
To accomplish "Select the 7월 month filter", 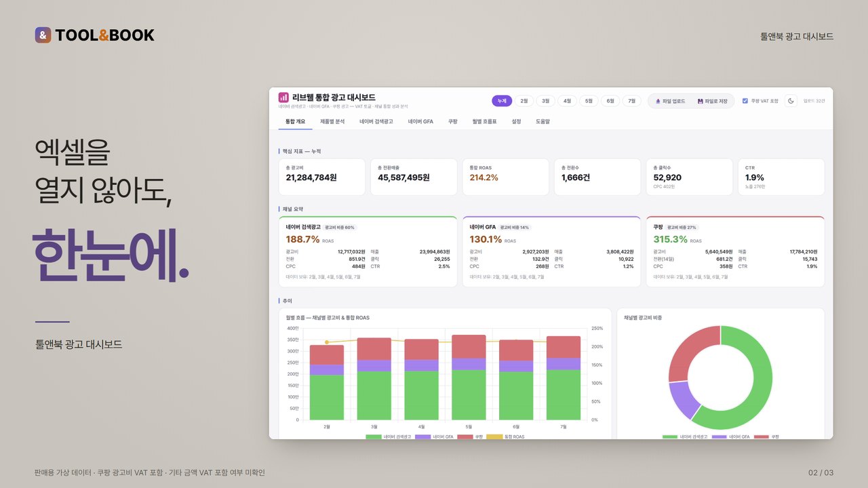I will click(632, 101).
